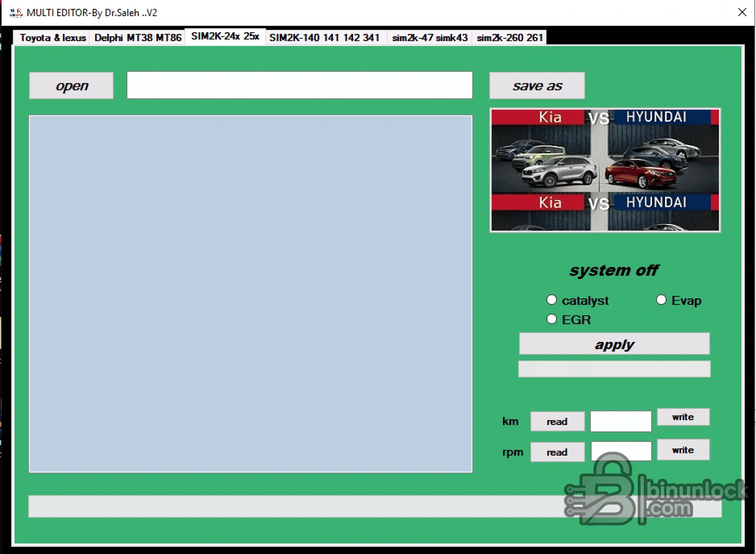Read the rpm value
Viewport: 756px width, 554px height.
coord(557,452)
